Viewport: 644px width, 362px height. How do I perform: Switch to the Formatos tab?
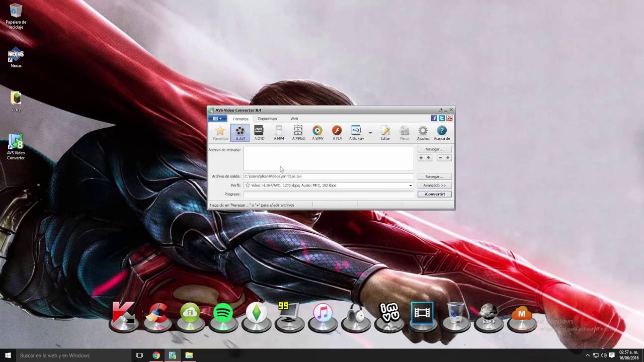(240, 119)
